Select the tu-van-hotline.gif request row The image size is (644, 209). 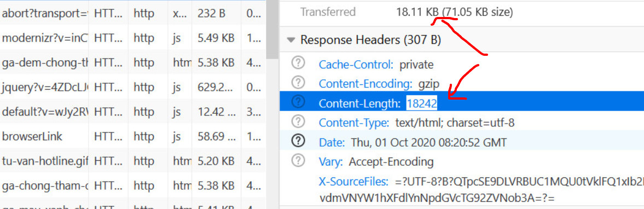click(x=133, y=161)
